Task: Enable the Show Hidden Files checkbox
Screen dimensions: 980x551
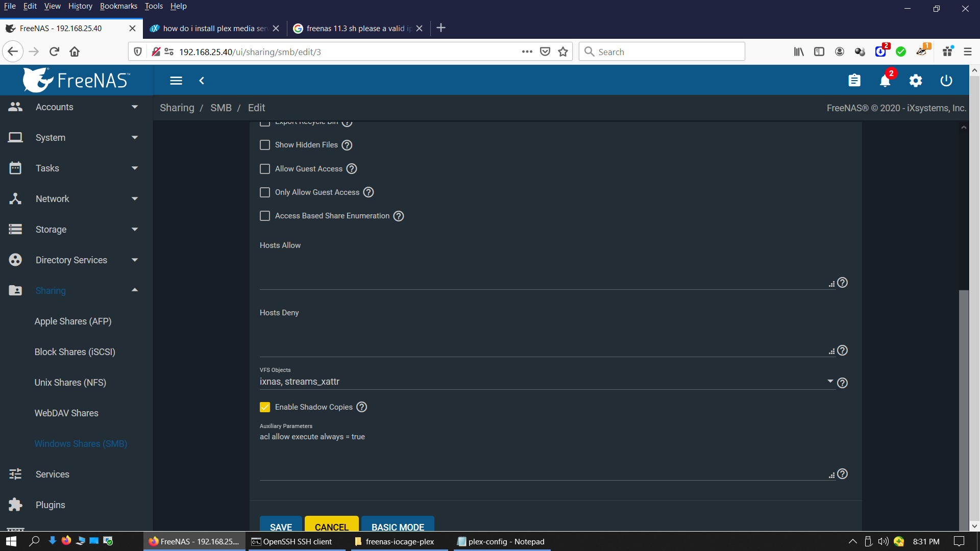Action: pyautogui.click(x=265, y=145)
